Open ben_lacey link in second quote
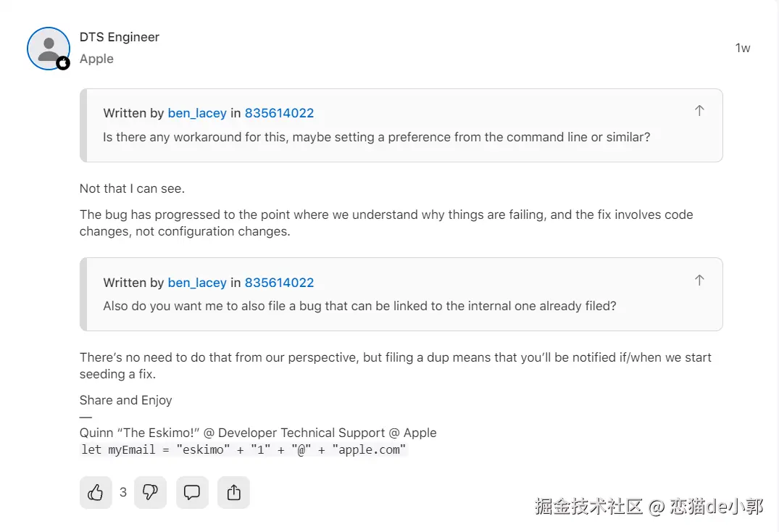This screenshot has width=779, height=532. click(197, 283)
